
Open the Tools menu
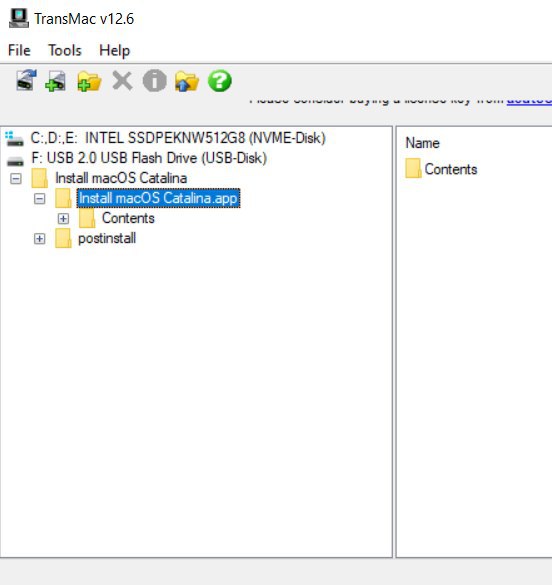tap(65, 50)
